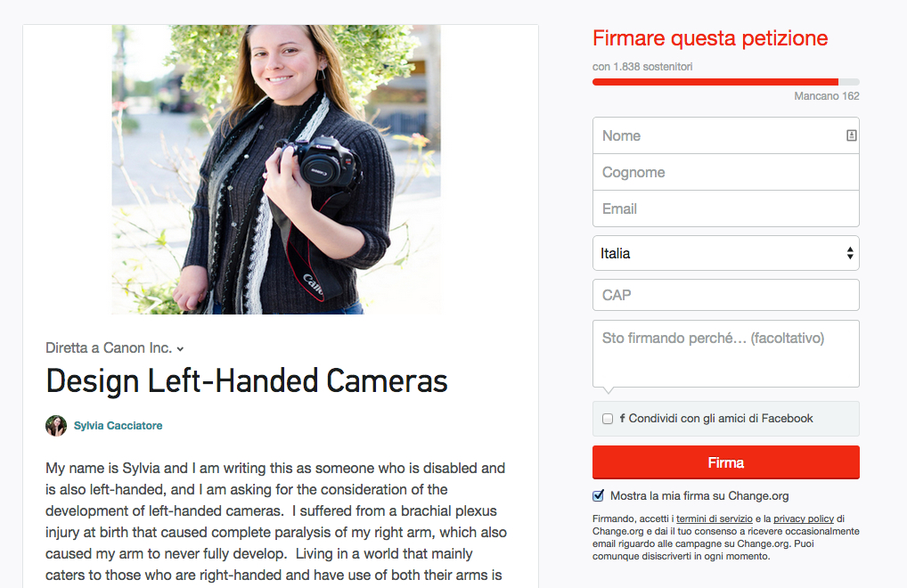
Task: Click the Sylvia Cacciatore author link
Action: click(x=118, y=426)
